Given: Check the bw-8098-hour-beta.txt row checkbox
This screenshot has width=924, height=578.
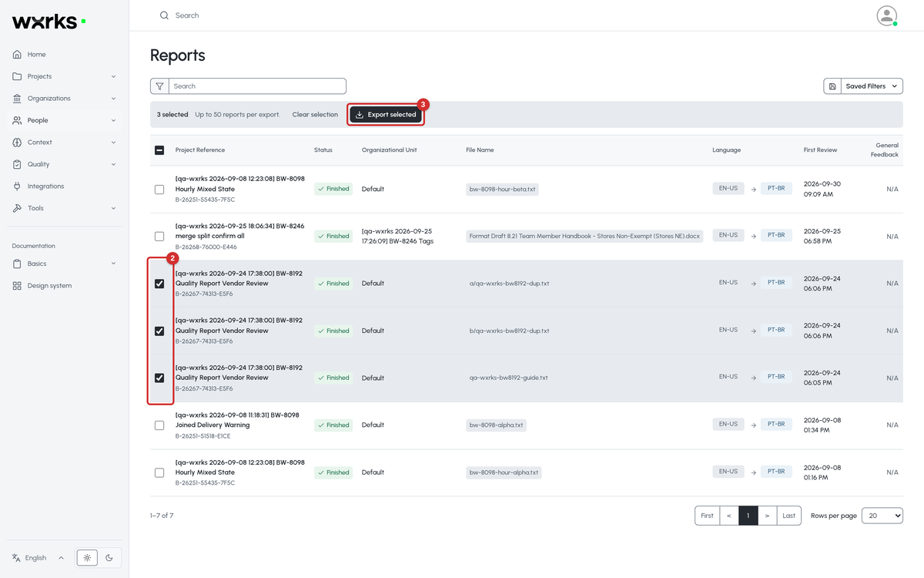Looking at the screenshot, I should (x=159, y=190).
